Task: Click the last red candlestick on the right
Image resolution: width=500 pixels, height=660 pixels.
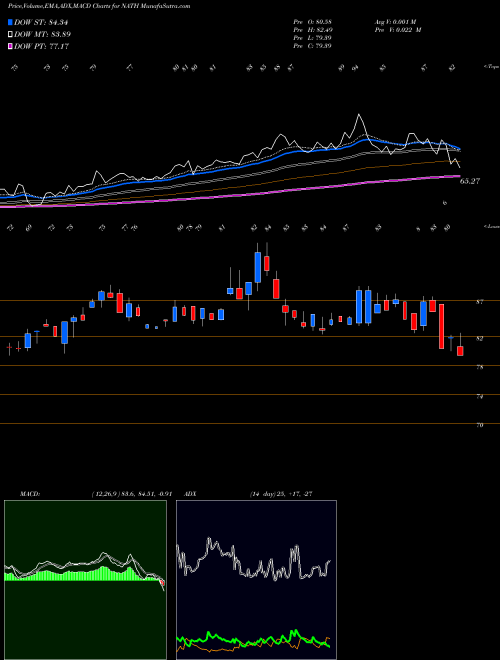Action: (x=460, y=351)
